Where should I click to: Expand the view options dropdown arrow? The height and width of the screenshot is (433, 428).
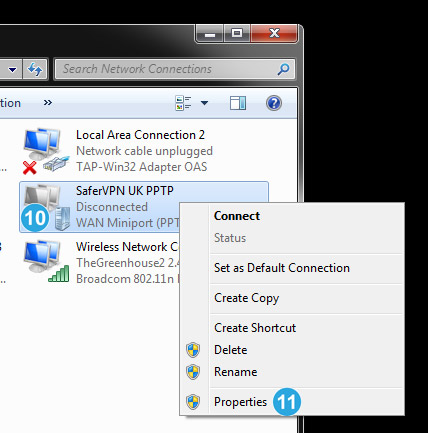pos(204,103)
